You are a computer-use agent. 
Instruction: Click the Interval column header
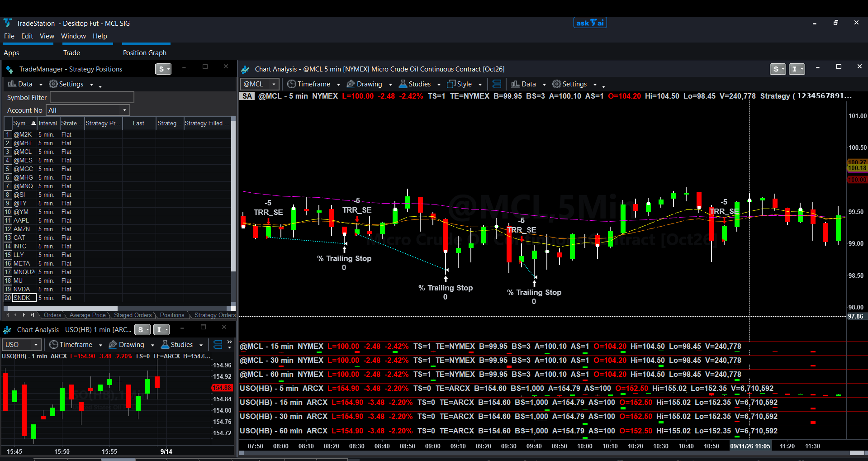click(48, 123)
